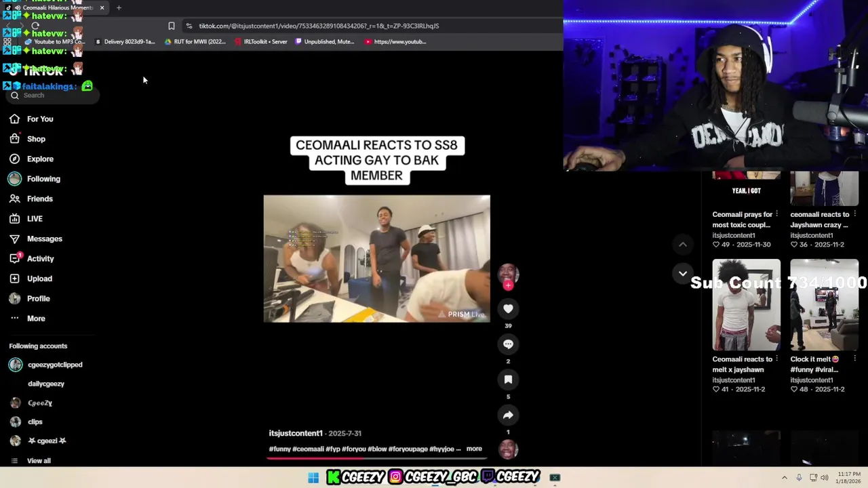Expand video caption with more
The height and width of the screenshot is (488, 868).
[x=474, y=449]
